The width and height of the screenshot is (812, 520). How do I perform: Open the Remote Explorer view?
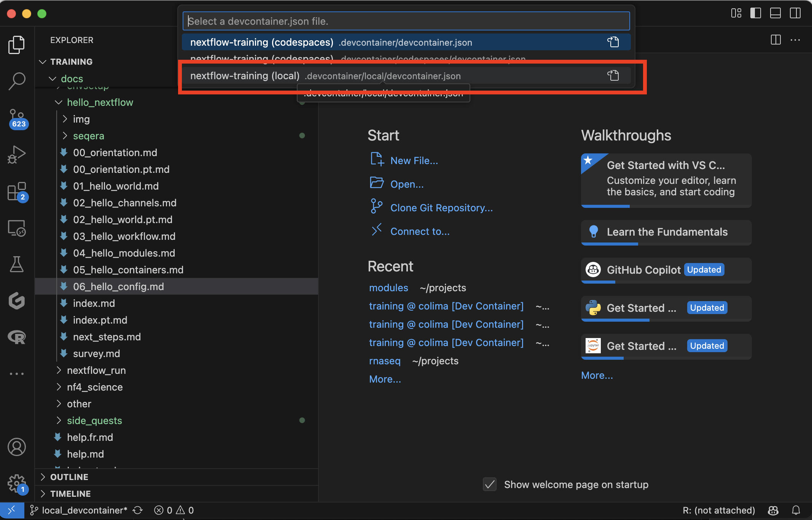pos(17,228)
